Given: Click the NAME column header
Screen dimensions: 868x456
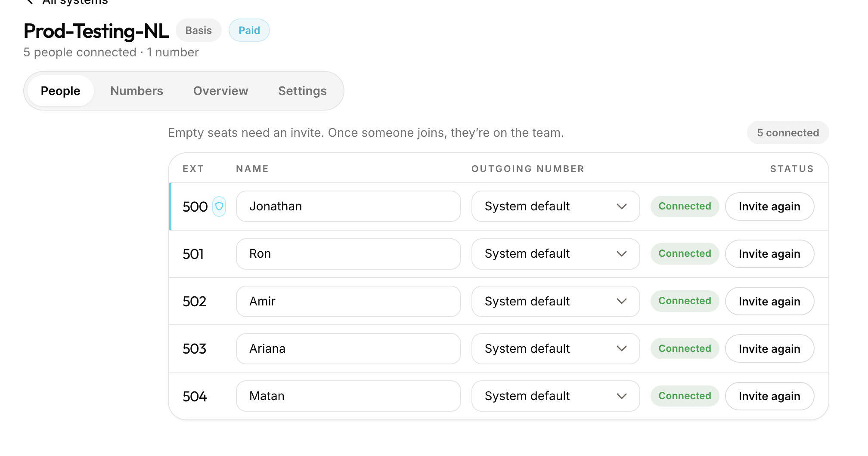Looking at the screenshot, I should [x=252, y=169].
